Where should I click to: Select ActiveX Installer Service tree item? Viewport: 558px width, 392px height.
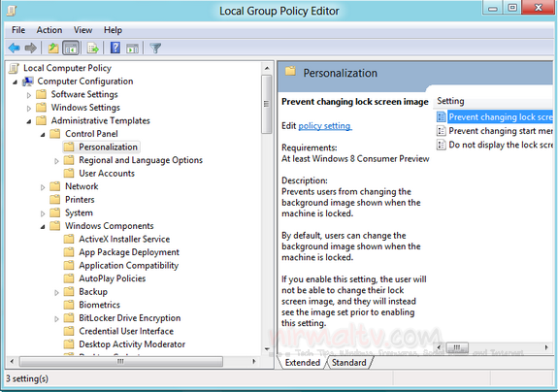(124, 239)
